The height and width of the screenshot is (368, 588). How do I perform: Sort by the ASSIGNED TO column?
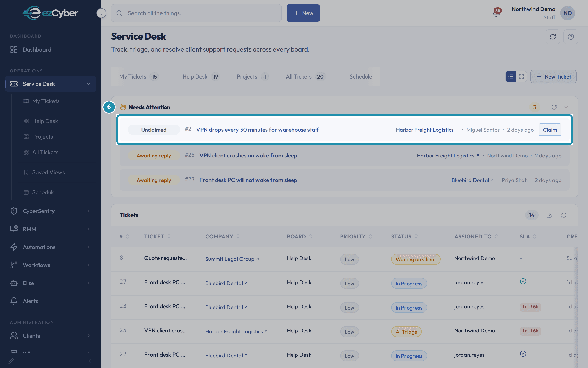pyautogui.click(x=476, y=237)
